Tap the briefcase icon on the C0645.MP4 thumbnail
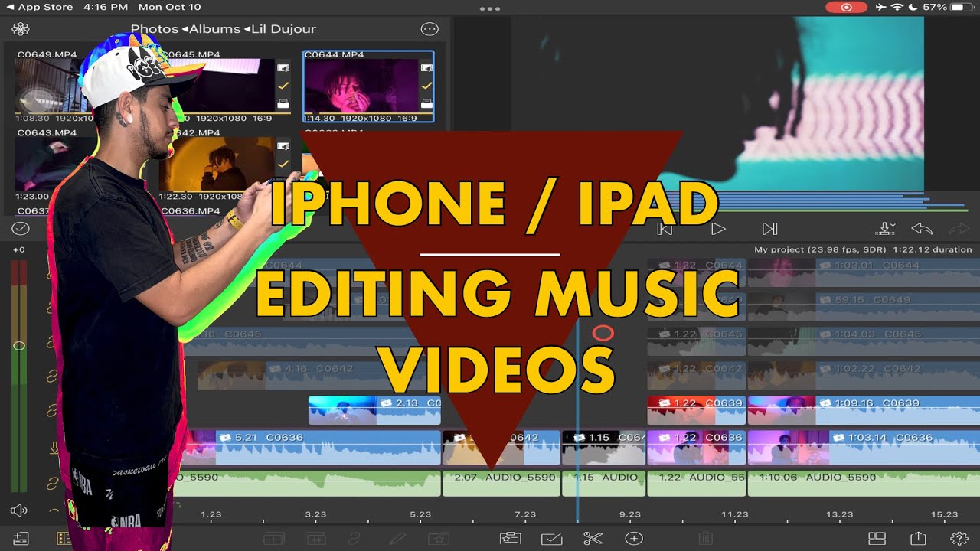Image resolution: width=980 pixels, height=551 pixels. pyautogui.click(x=283, y=103)
